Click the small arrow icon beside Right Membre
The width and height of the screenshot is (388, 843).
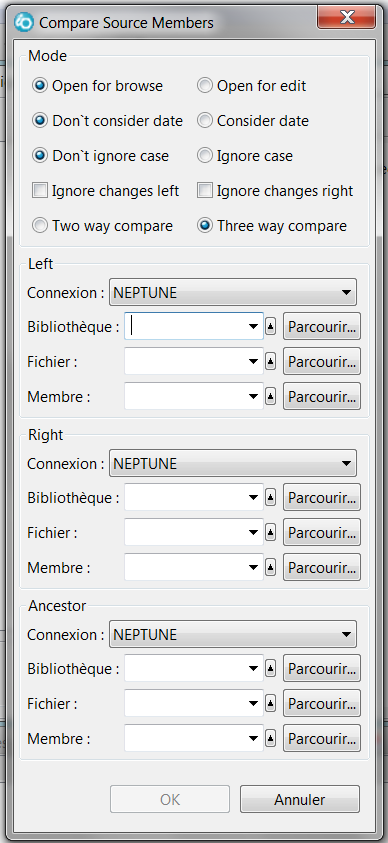(270, 567)
